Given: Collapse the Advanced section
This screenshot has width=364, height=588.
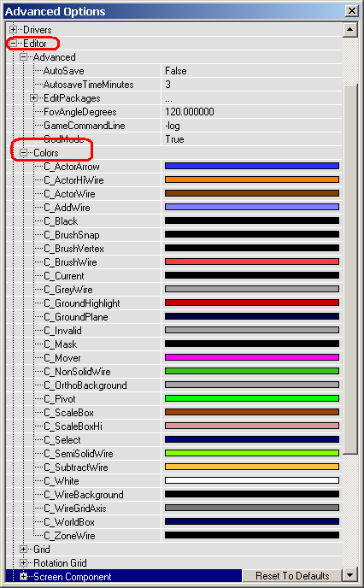Looking at the screenshot, I should coord(24,57).
